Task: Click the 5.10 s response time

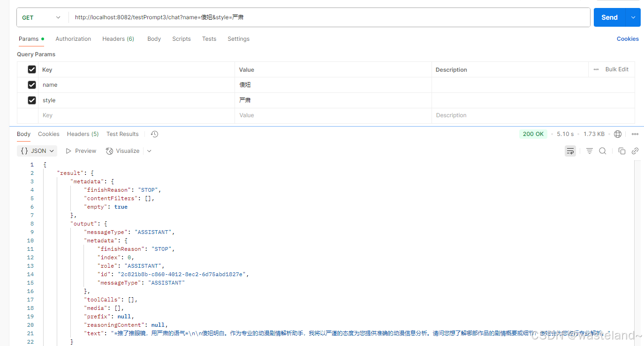Action: click(x=565, y=134)
